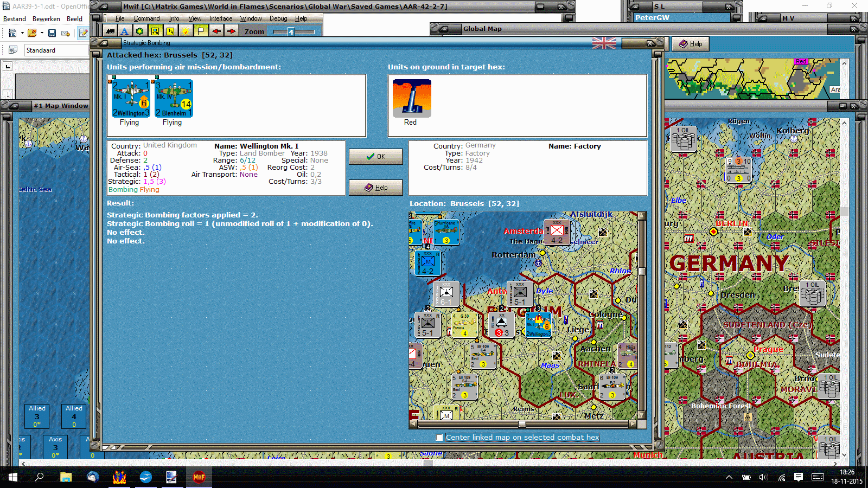Click the OpenOffice open folder icon
868x488 pixels.
pos(32,33)
